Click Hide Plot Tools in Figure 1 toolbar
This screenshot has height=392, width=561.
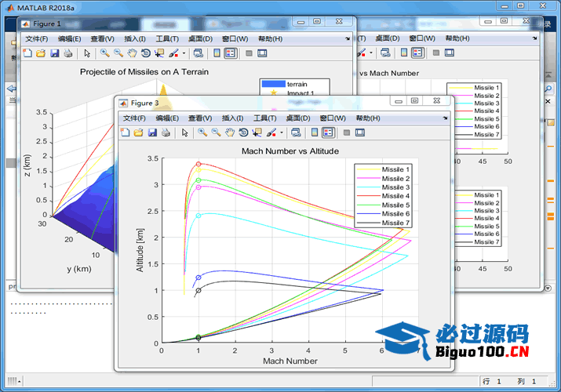[249, 53]
